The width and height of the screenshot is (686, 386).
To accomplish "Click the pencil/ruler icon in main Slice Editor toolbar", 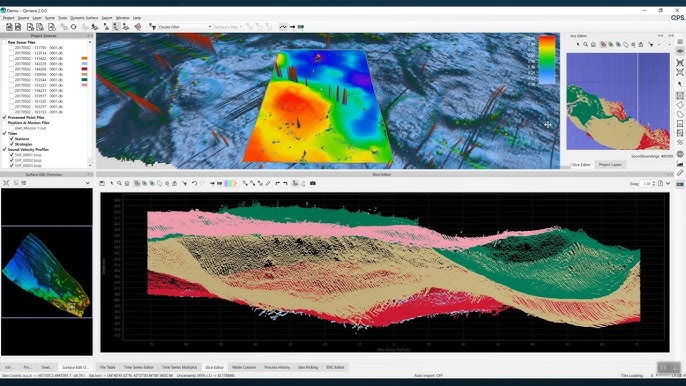I will coord(268,183).
